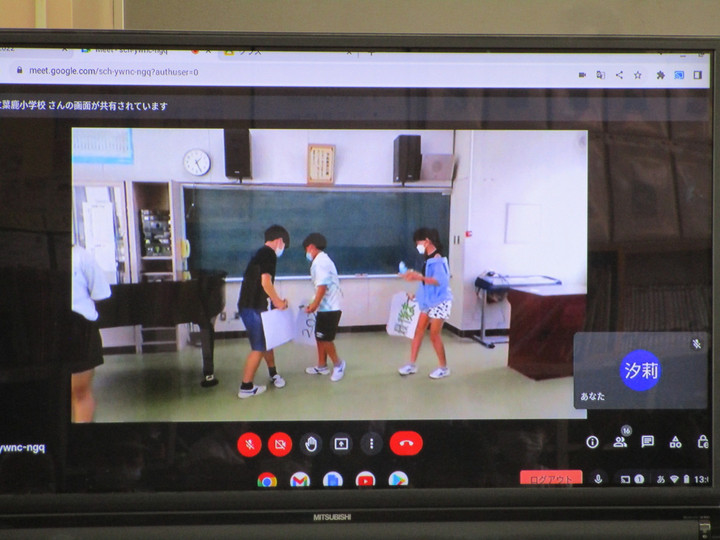Show the participants list panel
This screenshot has width=720, height=540.
620,442
